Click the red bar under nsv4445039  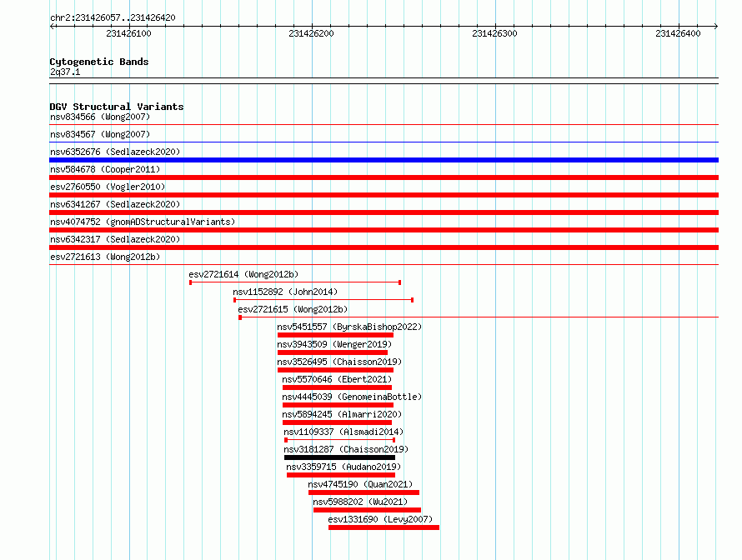338,405
